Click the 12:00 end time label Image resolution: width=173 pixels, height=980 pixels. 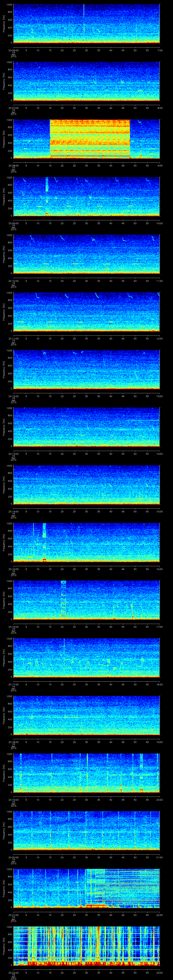[x=159, y=339]
